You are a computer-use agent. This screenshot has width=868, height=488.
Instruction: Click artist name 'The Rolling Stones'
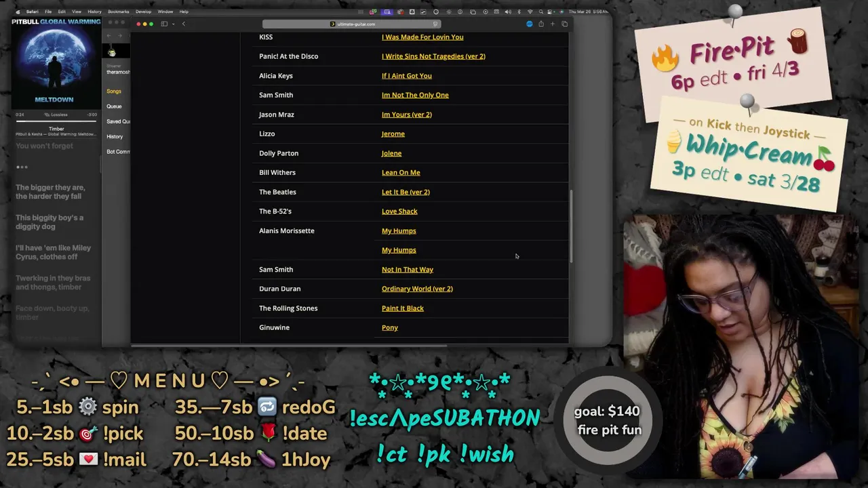tap(288, 308)
